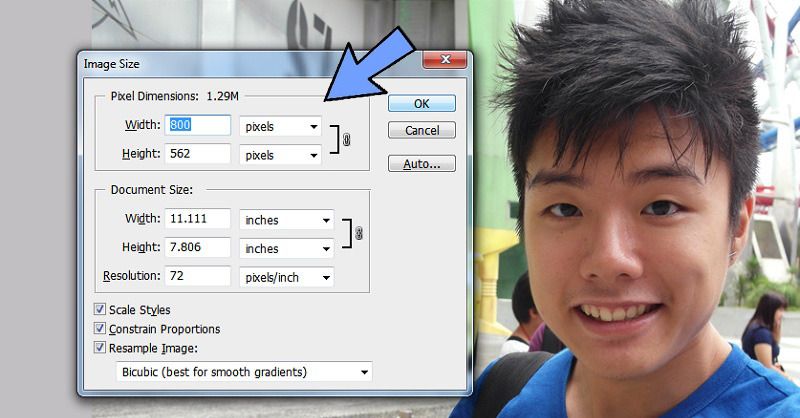Click the pixel Height field showing 562
Viewport: 800px width, 418px height.
(x=198, y=155)
